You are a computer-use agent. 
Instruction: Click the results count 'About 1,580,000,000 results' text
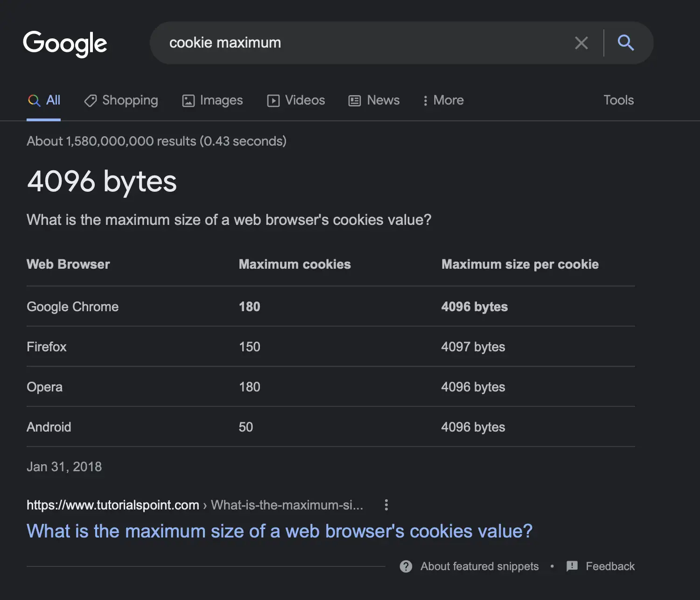(x=111, y=141)
